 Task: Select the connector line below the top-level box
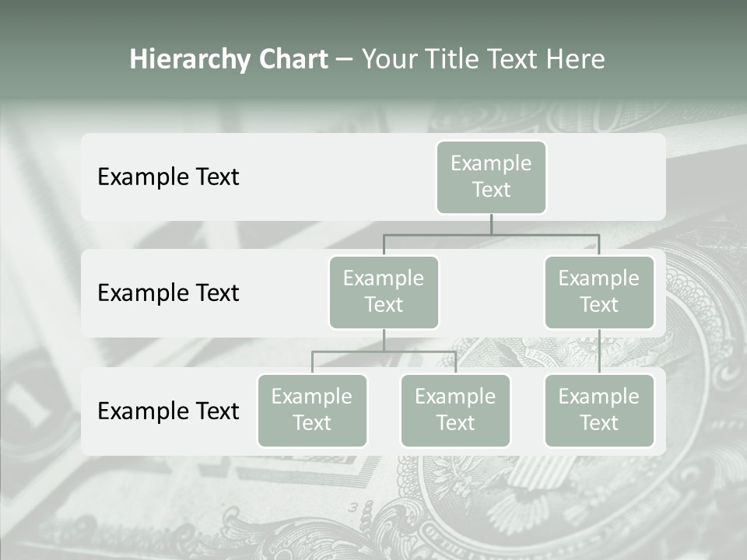[491, 225]
